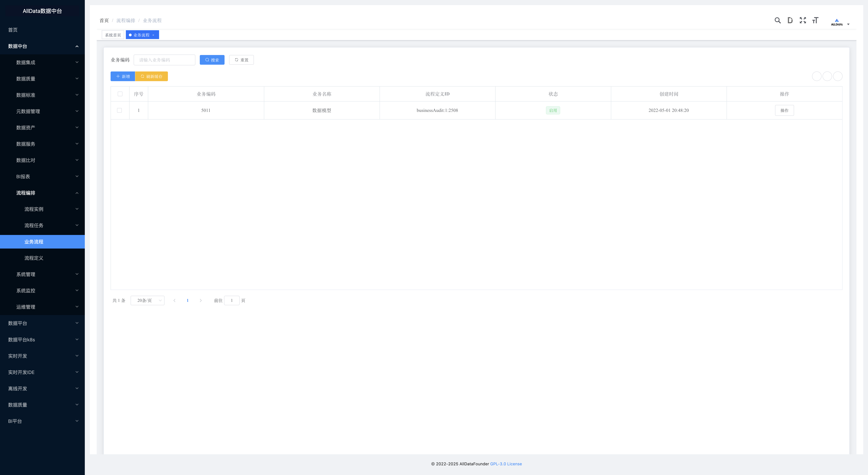Expand 流程任务 submenu
This screenshot has height=475, width=868.
(x=42, y=225)
